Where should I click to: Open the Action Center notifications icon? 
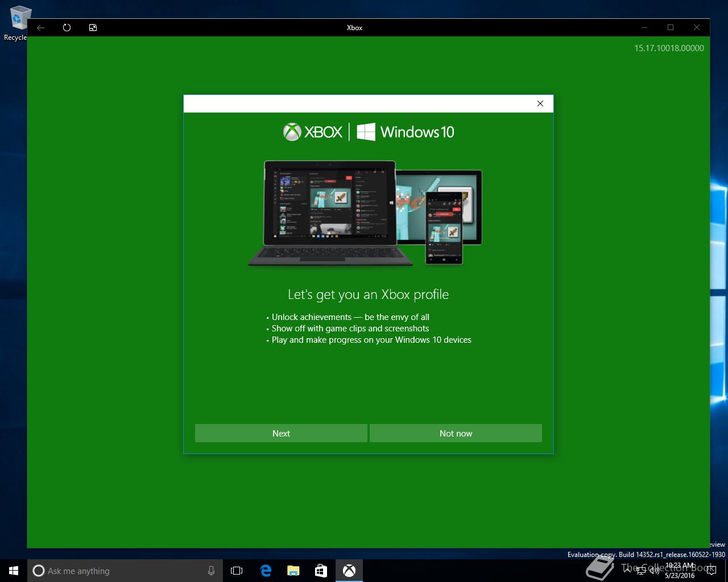[712, 571]
